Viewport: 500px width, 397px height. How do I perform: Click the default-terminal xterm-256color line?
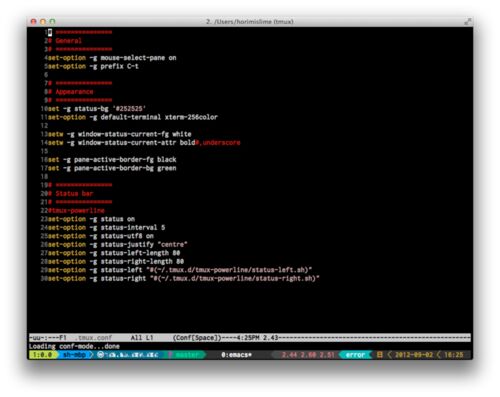tap(133, 117)
